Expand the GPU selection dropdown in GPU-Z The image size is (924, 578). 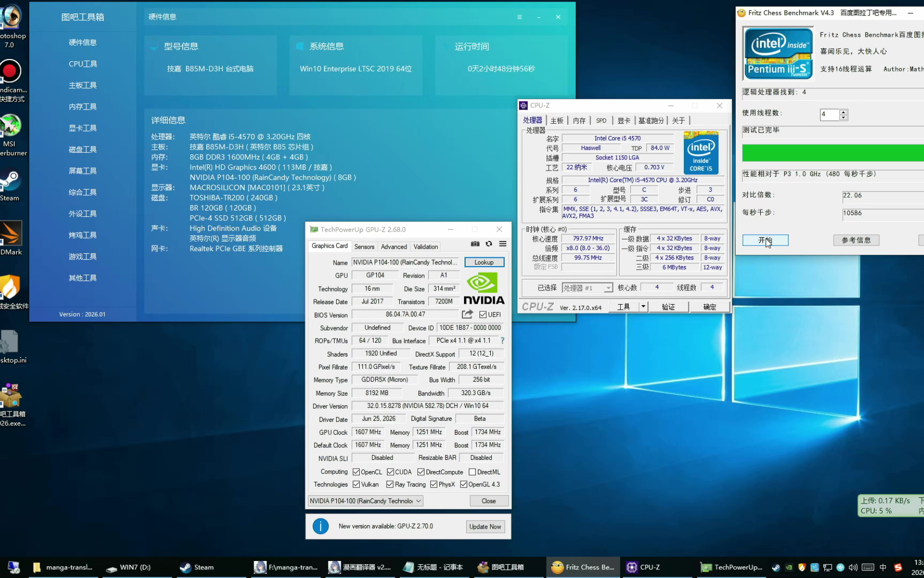point(365,501)
